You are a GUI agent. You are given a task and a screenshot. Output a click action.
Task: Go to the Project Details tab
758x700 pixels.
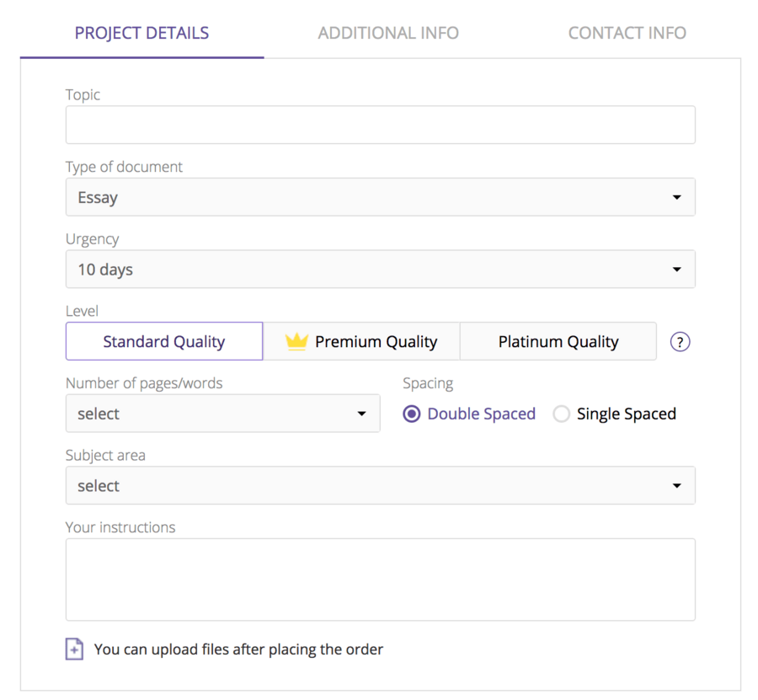141,33
